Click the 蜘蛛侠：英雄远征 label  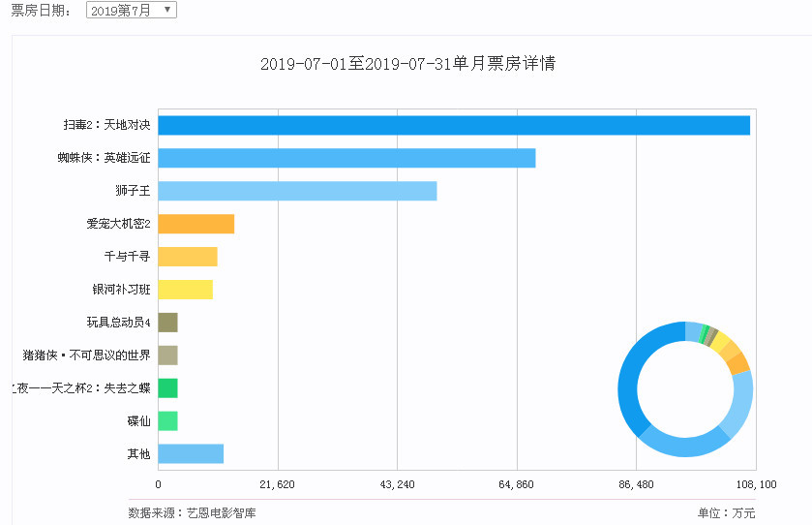(105, 158)
